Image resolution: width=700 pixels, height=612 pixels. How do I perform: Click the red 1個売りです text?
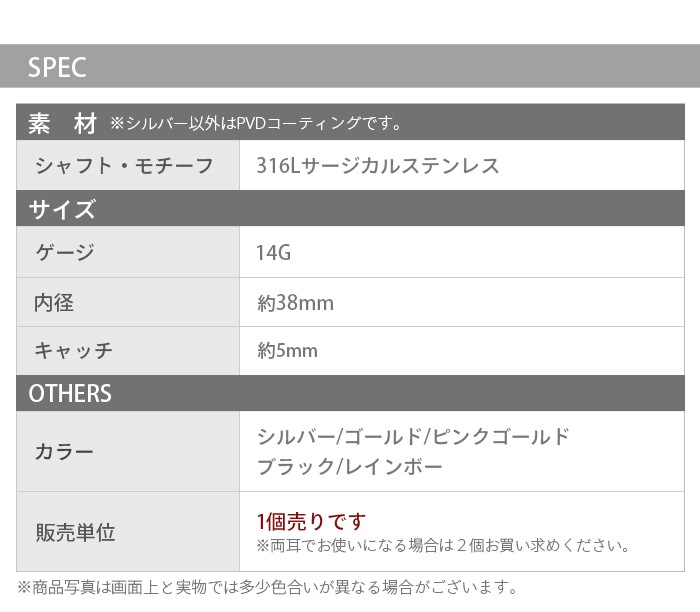pos(311,521)
